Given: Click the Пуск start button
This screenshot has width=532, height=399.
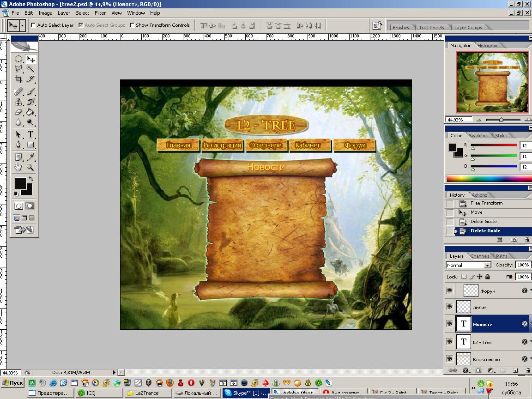Looking at the screenshot, I should coord(13,383).
